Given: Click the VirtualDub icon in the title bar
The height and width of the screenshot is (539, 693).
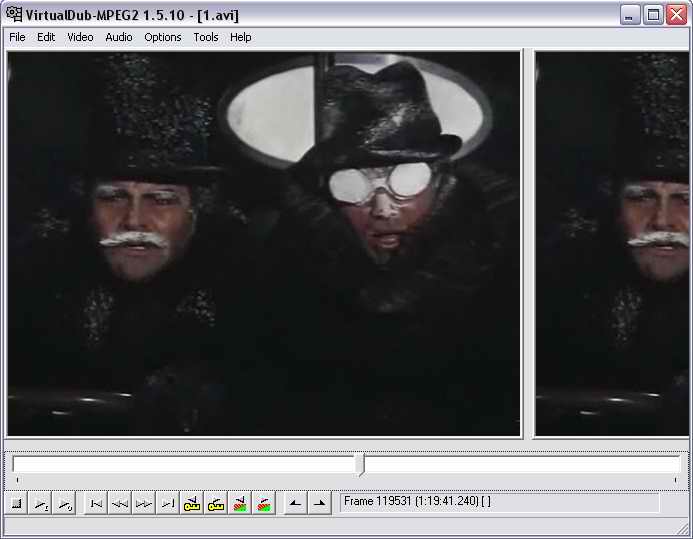Looking at the screenshot, I should coord(14,15).
